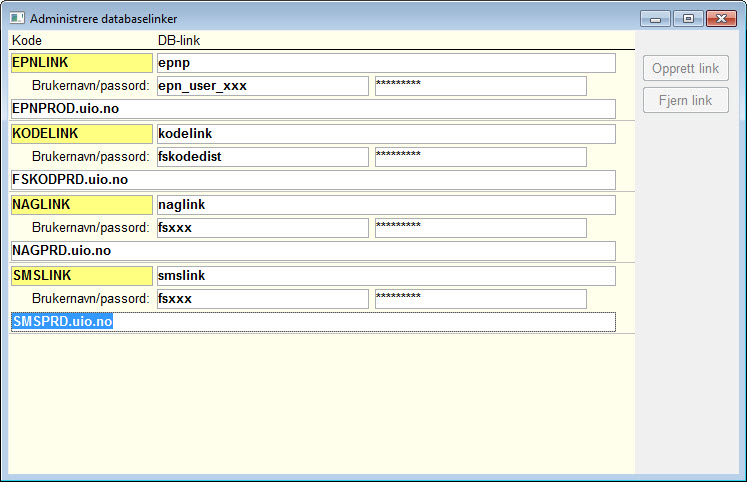Select the EPNLINK code field

(x=82, y=63)
